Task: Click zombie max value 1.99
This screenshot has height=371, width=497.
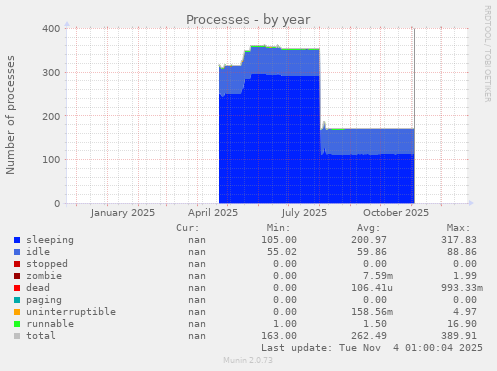Action: [465, 276]
